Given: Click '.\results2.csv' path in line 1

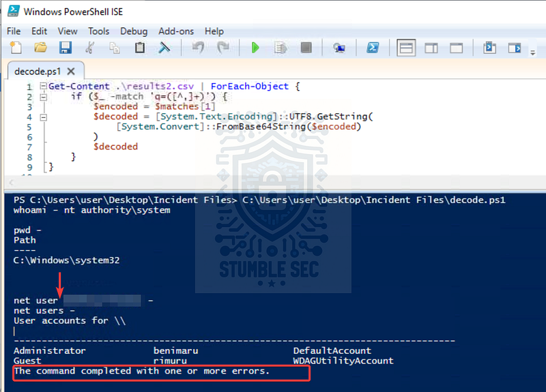Looking at the screenshot, I should (155, 87).
